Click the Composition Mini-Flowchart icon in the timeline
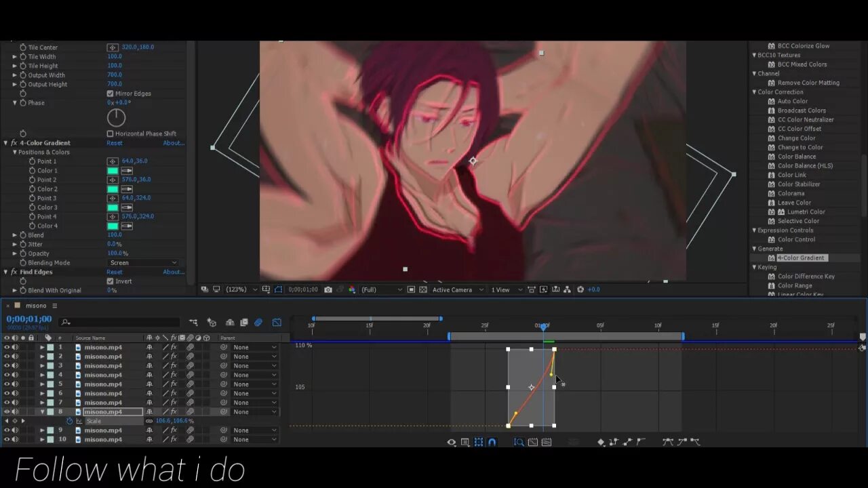 click(194, 323)
